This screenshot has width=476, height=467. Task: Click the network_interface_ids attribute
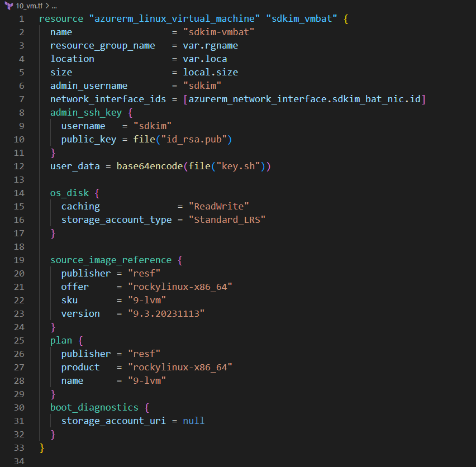click(x=108, y=99)
